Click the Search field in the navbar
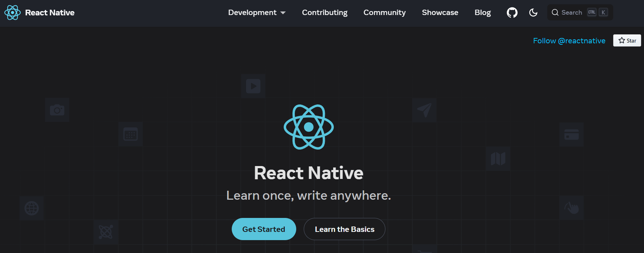 tap(580, 13)
